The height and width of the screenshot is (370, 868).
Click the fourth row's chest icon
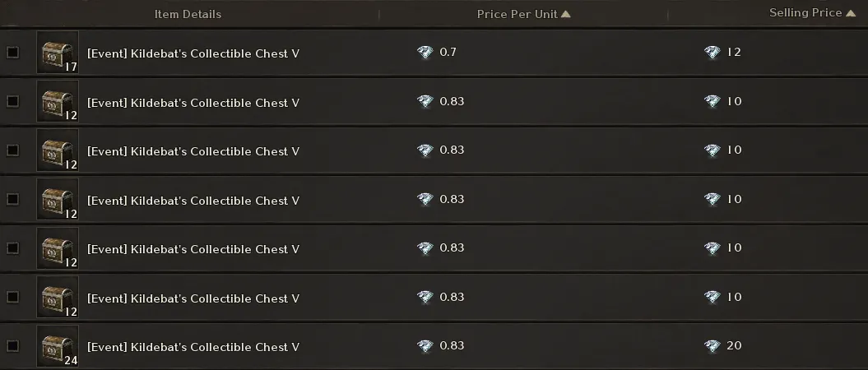(x=58, y=199)
